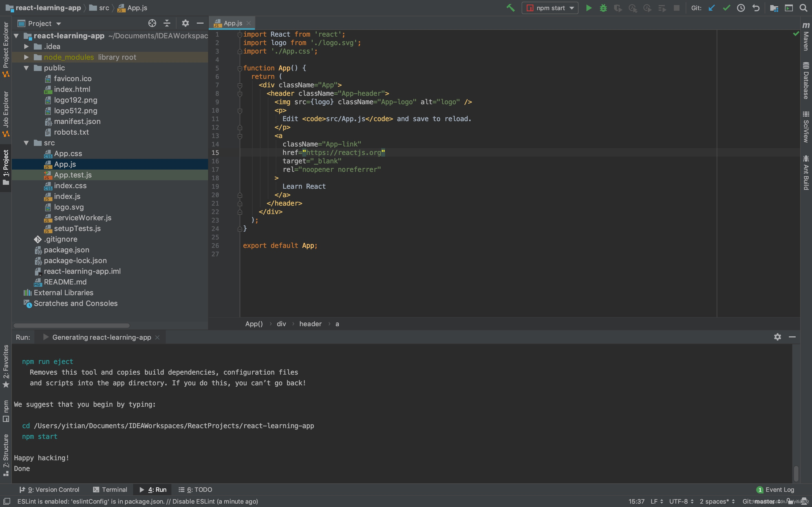Image resolution: width=812 pixels, height=507 pixels.
Task: Select the App.css tab in editor
Action: (x=68, y=153)
